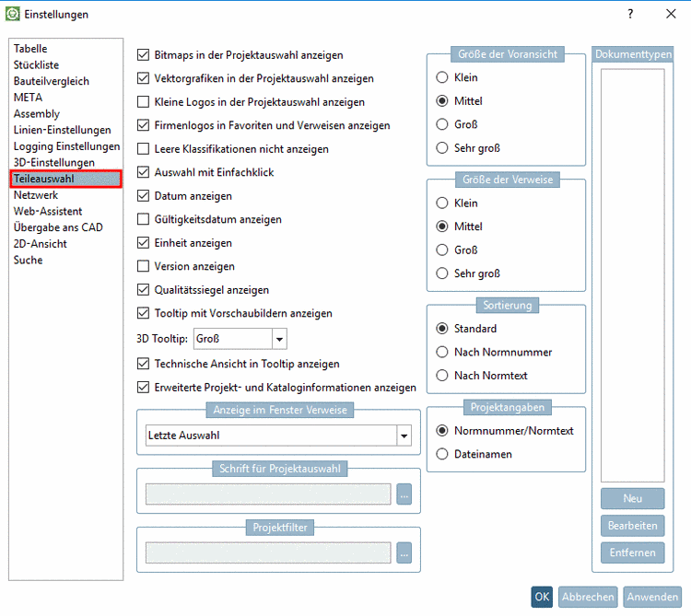The height and width of the screenshot is (616, 691).
Task: Click browse button for Projektfilter
Action: tap(404, 553)
